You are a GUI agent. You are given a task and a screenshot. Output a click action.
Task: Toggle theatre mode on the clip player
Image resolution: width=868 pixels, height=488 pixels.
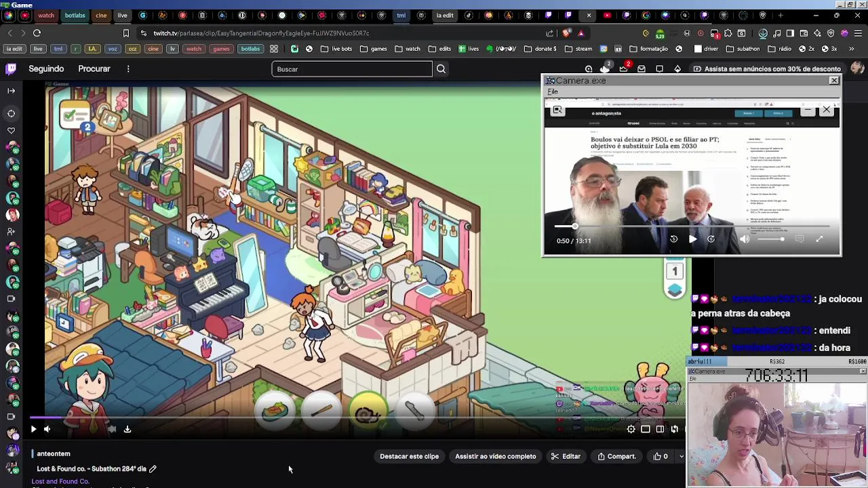[660, 429]
